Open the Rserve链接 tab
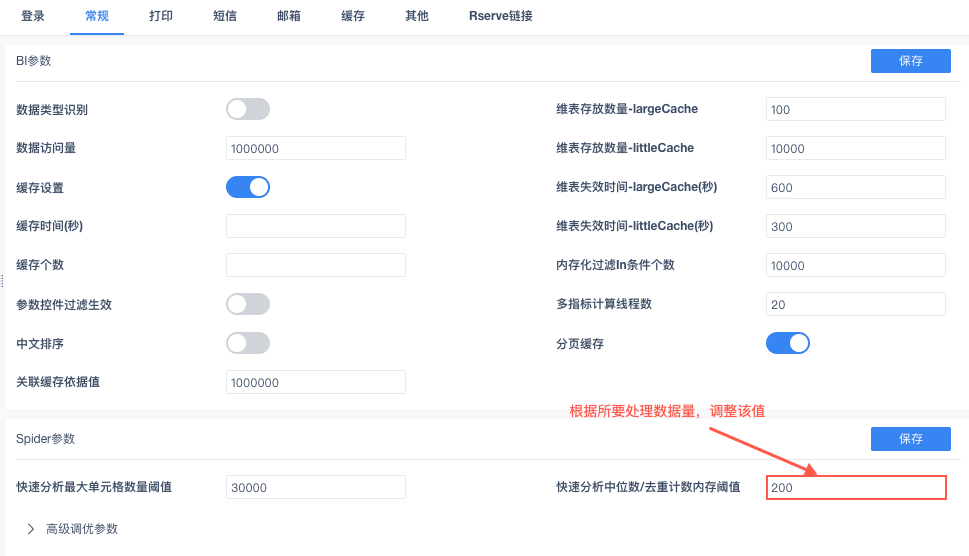Screen dimensions: 969x556 tap(500, 16)
